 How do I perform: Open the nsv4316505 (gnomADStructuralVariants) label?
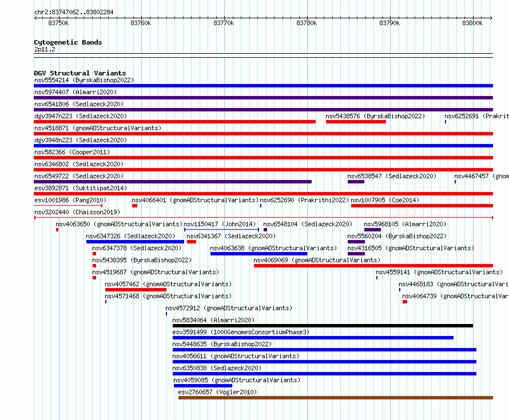411,248
